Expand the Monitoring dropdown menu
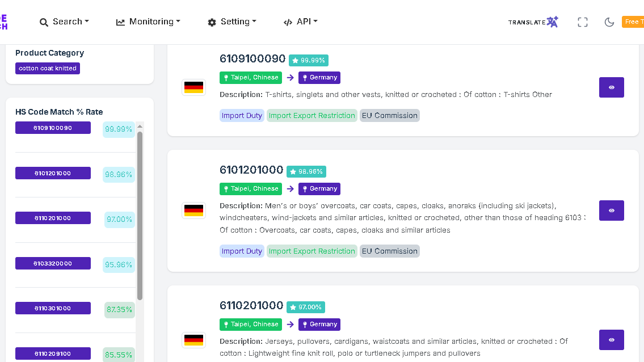Image resolution: width=644 pixels, height=362 pixels. [148, 22]
